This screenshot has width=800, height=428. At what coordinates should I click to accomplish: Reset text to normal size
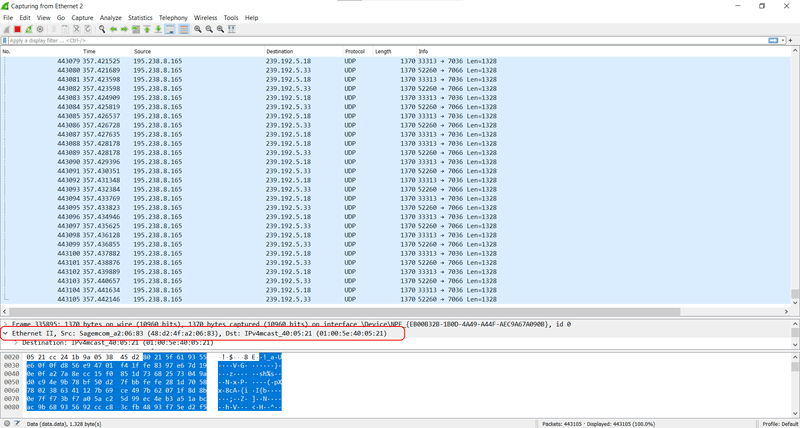[x=220, y=29]
